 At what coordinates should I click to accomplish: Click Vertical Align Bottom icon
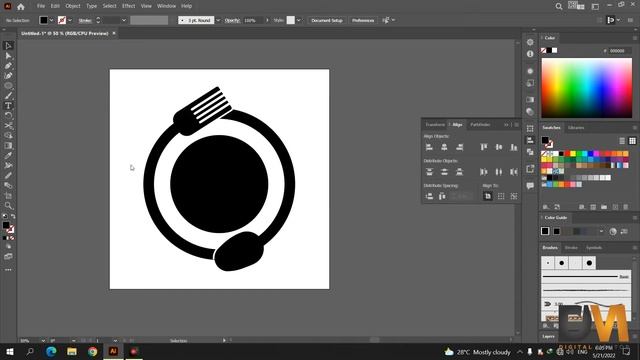514,147
